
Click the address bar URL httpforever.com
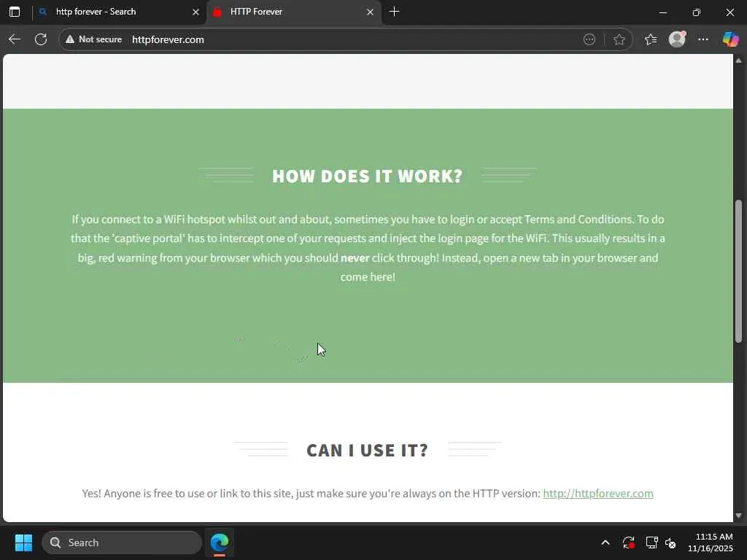pyautogui.click(x=168, y=39)
